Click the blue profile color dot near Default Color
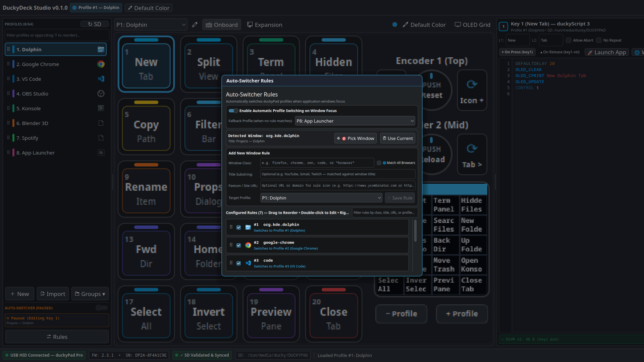This screenshot has height=362, width=644. pos(395,24)
